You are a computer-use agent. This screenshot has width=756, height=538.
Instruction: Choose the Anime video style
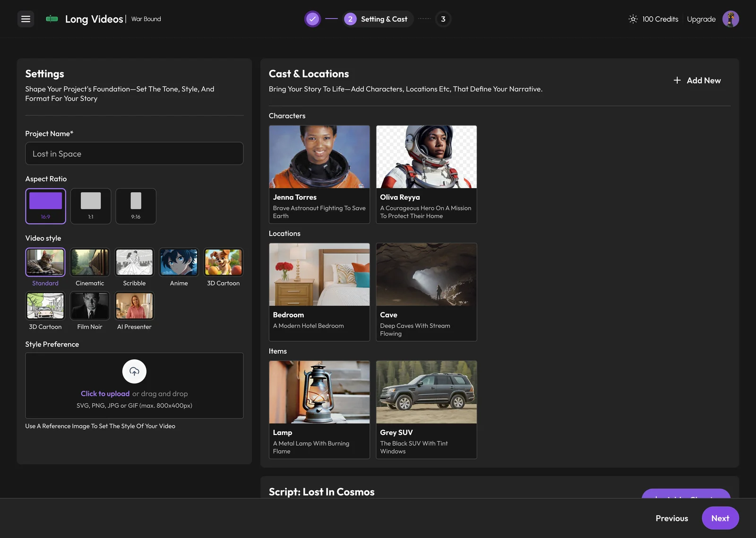point(179,268)
